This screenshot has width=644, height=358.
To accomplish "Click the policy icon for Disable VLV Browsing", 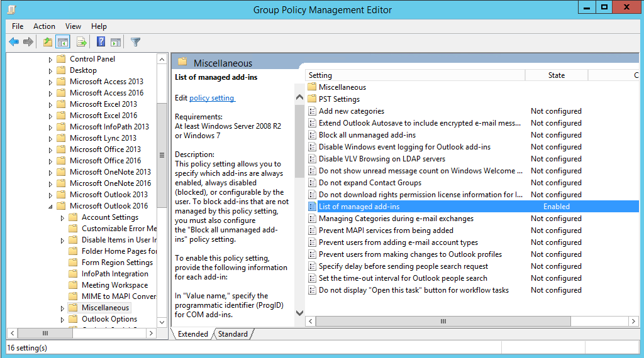I will coord(312,159).
